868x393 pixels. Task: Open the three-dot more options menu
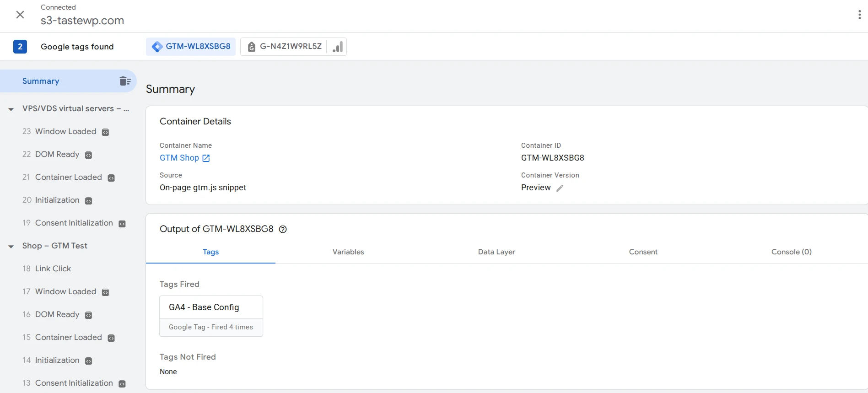tap(859, 15)
